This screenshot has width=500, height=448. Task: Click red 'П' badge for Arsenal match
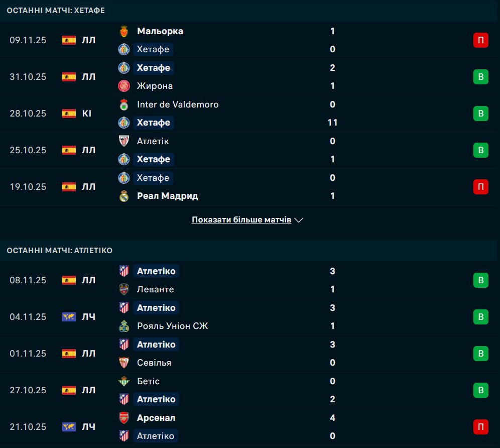coord(480,427)
